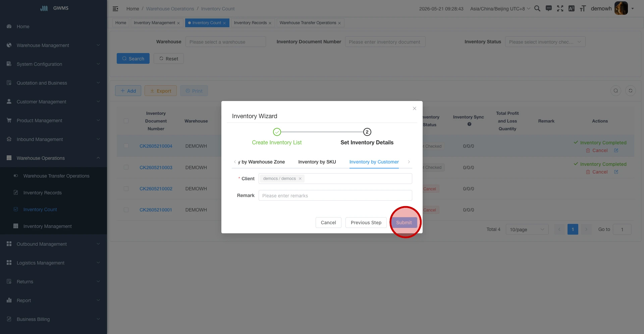Expand Product Management menu

pyautogui.click(x=53, y=121)
